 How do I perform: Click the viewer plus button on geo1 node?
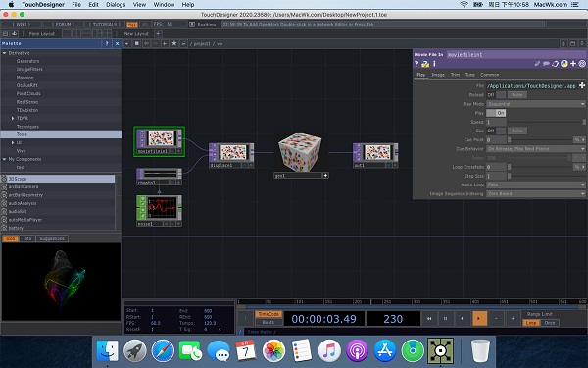325,176
